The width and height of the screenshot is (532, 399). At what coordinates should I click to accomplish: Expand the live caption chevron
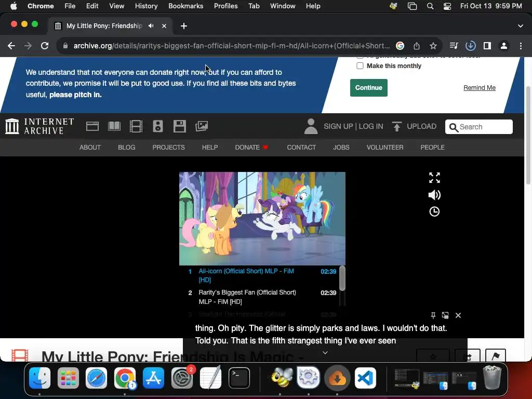tap(325, 353)
